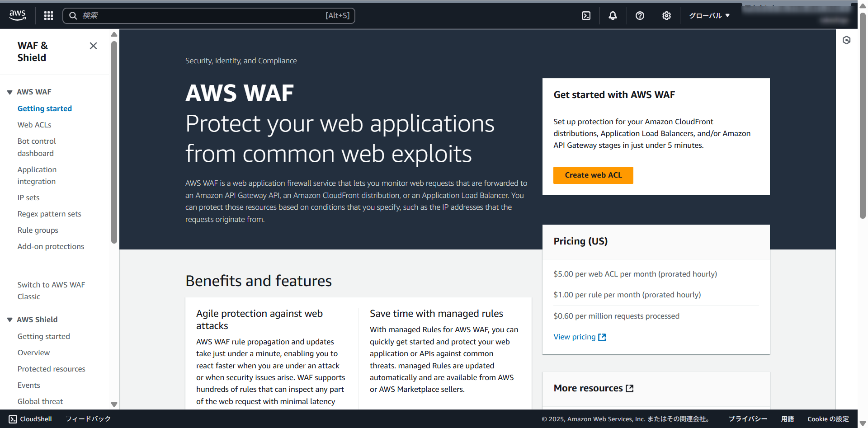Open the settings gear icon
Screen dimensions: 868x428
pyautogui.click(x=666, y=16)
